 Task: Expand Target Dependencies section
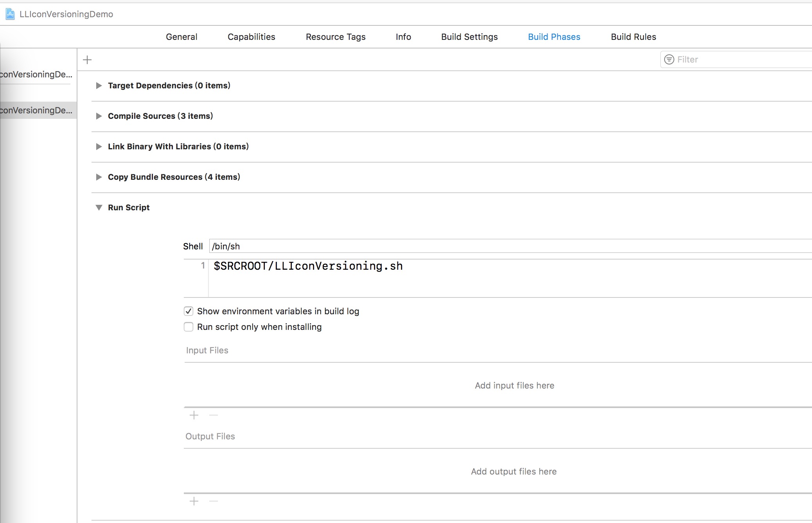click(99, 86)
